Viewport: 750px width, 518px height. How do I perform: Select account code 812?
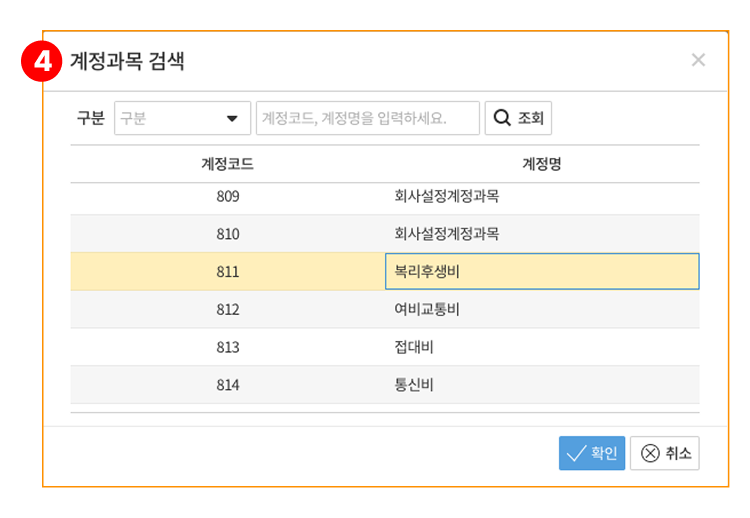[x=228, y=309]
